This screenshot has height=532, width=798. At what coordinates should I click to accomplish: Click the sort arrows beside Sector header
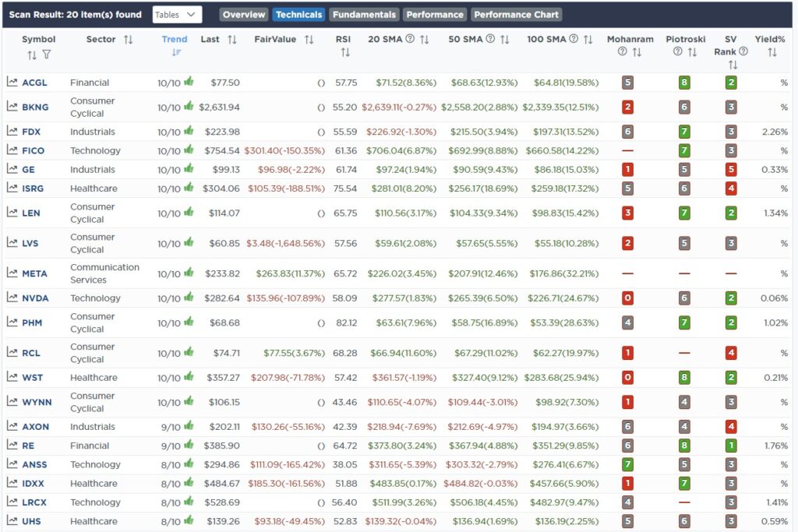(129, 39)
